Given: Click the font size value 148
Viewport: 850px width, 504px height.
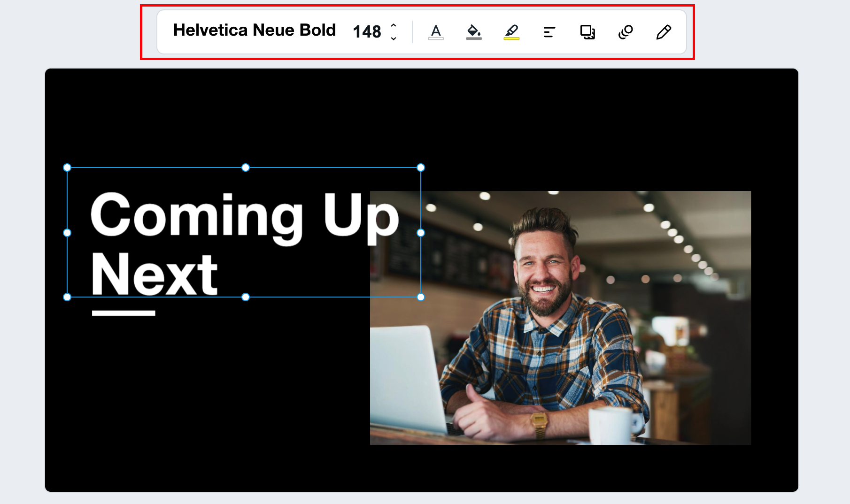Looking at the screenshot, I should click(368, 32).
